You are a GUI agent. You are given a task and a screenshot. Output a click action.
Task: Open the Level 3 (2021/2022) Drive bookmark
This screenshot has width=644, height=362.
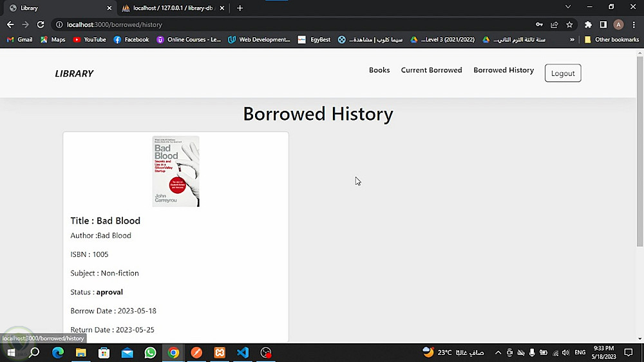443,39
